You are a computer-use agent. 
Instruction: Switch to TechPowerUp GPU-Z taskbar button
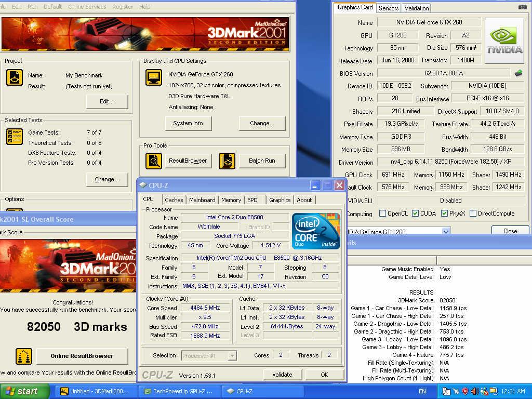[179, 391]
